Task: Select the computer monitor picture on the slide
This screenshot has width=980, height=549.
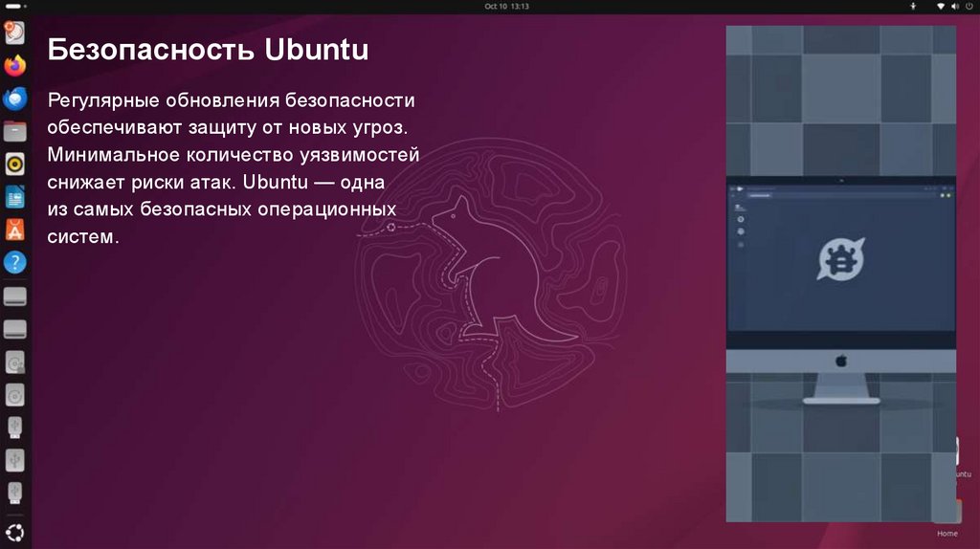Action: (x=841, y=274)
